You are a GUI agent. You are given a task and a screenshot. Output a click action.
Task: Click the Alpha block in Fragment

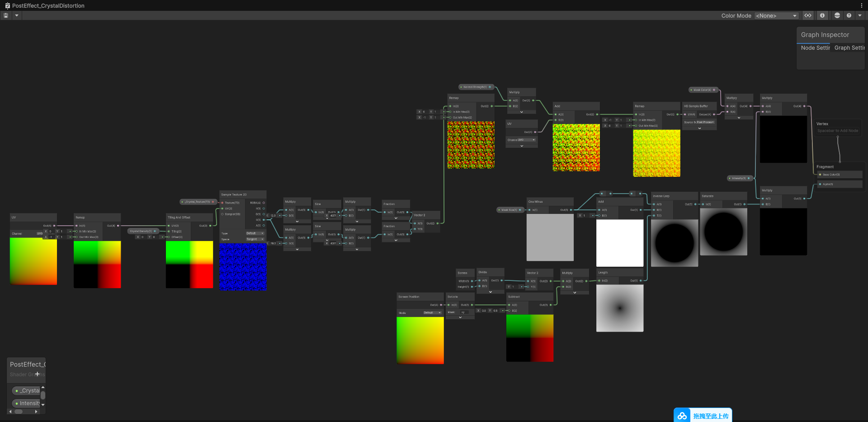(x=840, y=184)
